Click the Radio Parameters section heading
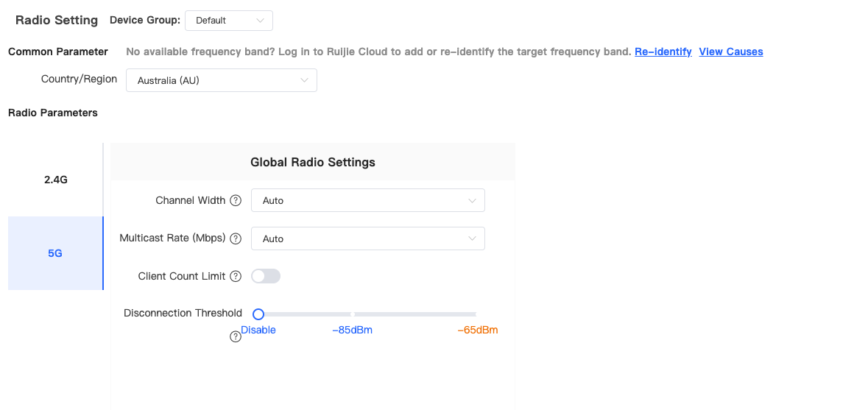Viewport: 868px width, 410px height. click(53, 113)
